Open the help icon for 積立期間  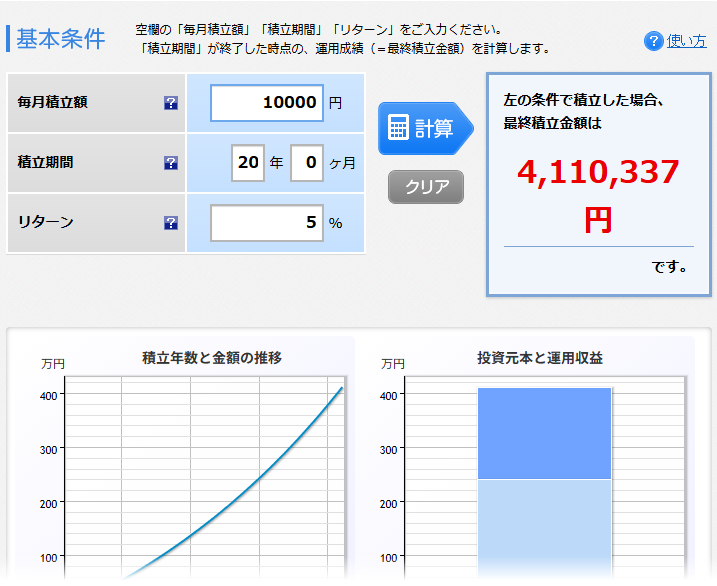[x=170, y=162]
